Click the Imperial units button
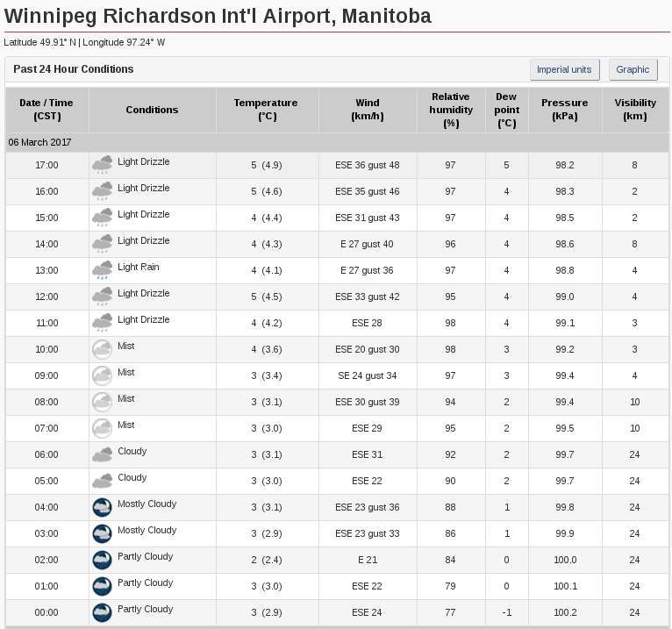672x629 pixels. pyautogui.click(x=564, y=69)
